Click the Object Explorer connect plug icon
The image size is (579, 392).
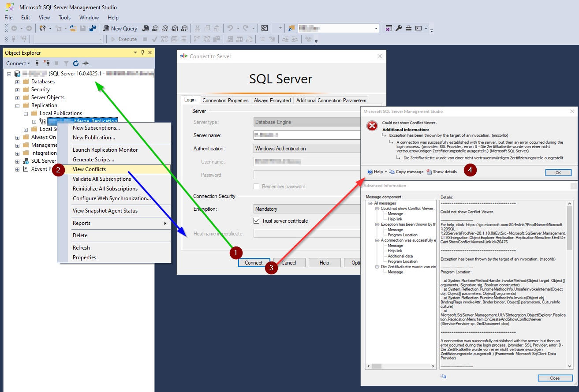coord(37,63)
